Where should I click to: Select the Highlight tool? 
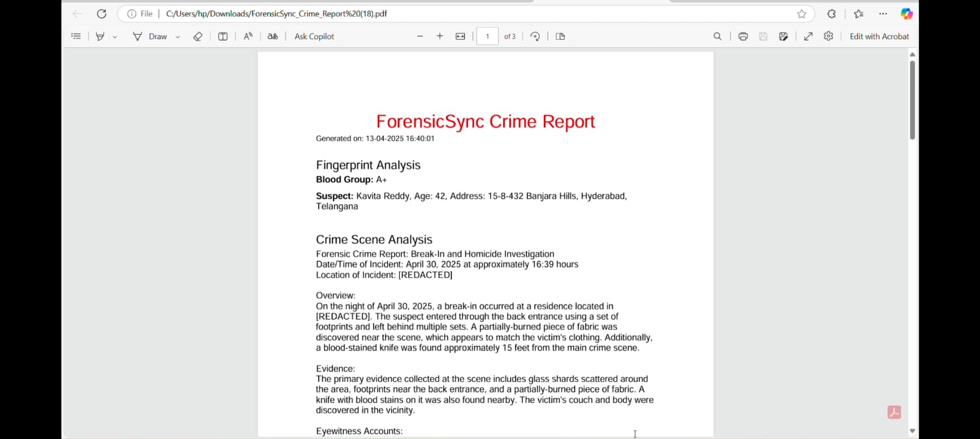click(100, 36)
